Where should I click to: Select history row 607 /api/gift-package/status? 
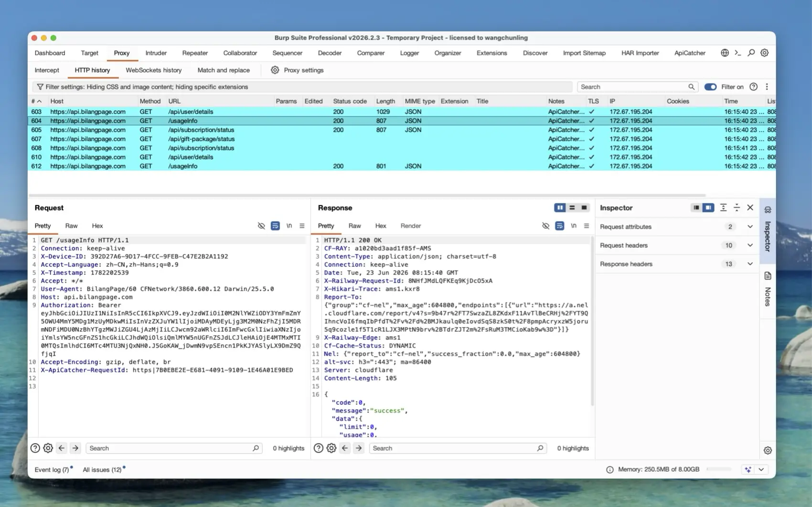coord(402,139)
